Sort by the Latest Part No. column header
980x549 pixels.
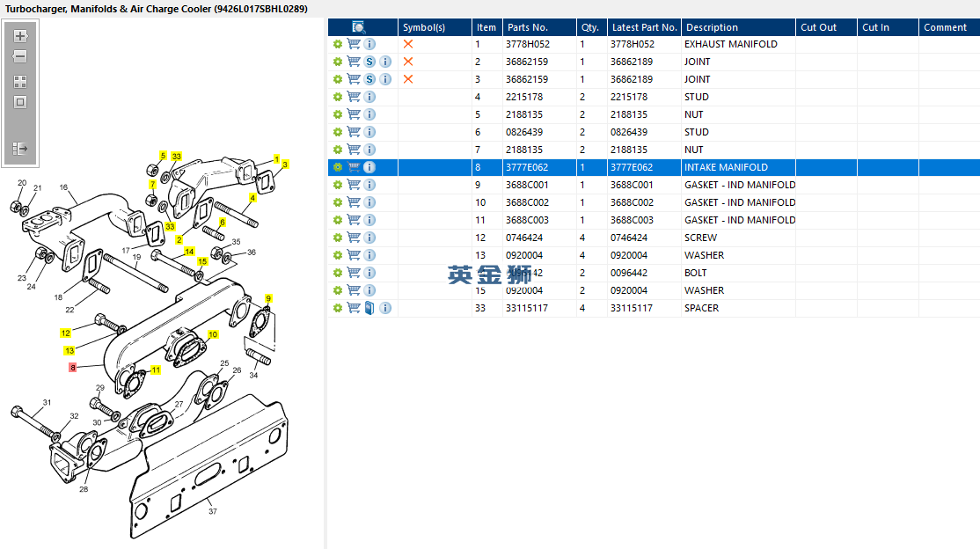click(x=644, y=27)
